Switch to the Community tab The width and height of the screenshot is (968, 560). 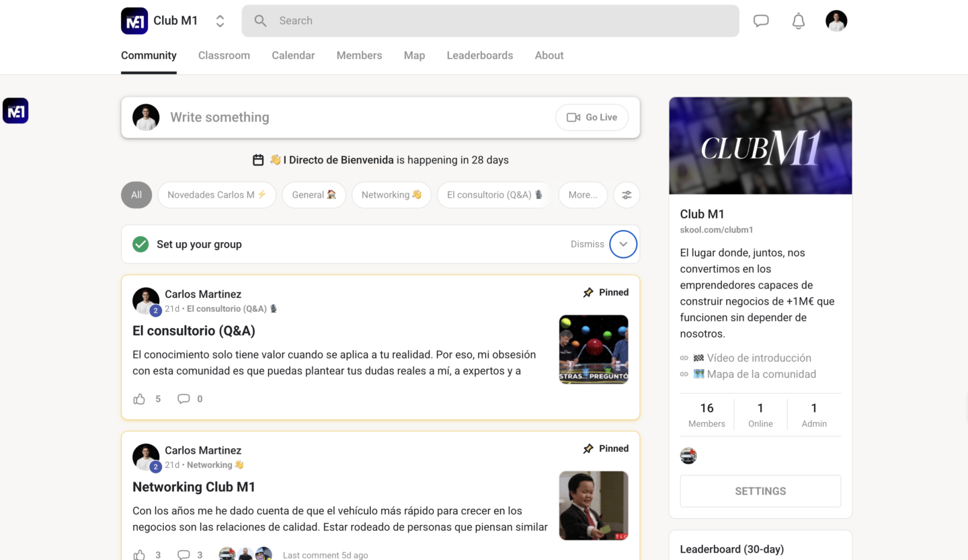149,56
